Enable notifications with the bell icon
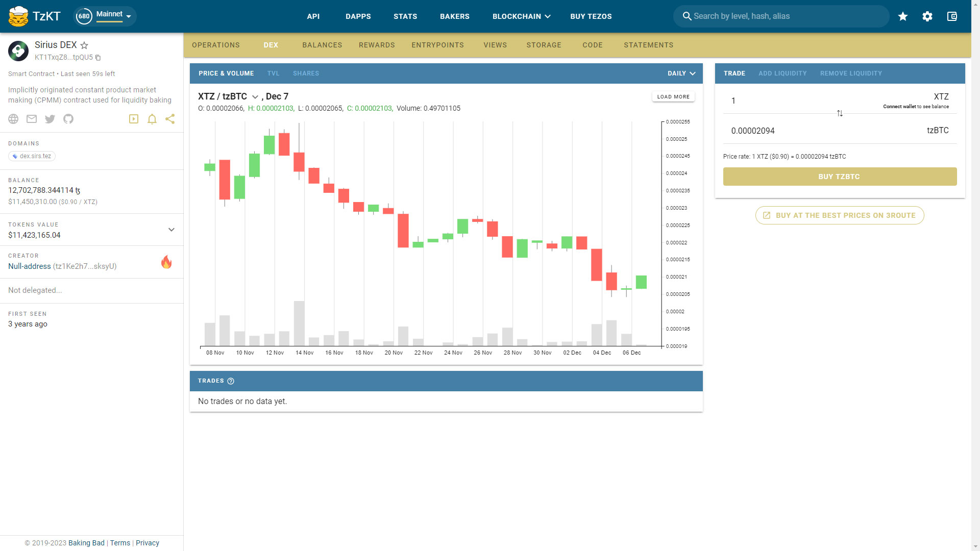This screenshot has width=980, height=551. (x=152, y=119)
